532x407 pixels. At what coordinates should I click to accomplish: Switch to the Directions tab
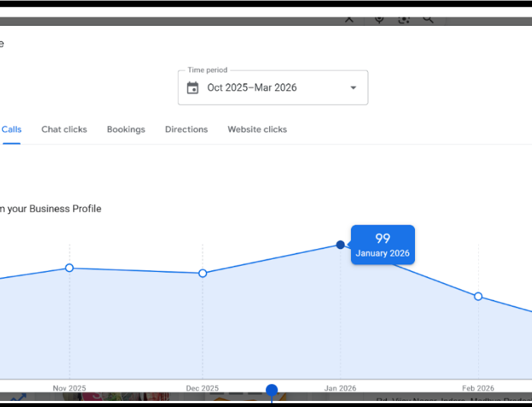click(186, 129)
